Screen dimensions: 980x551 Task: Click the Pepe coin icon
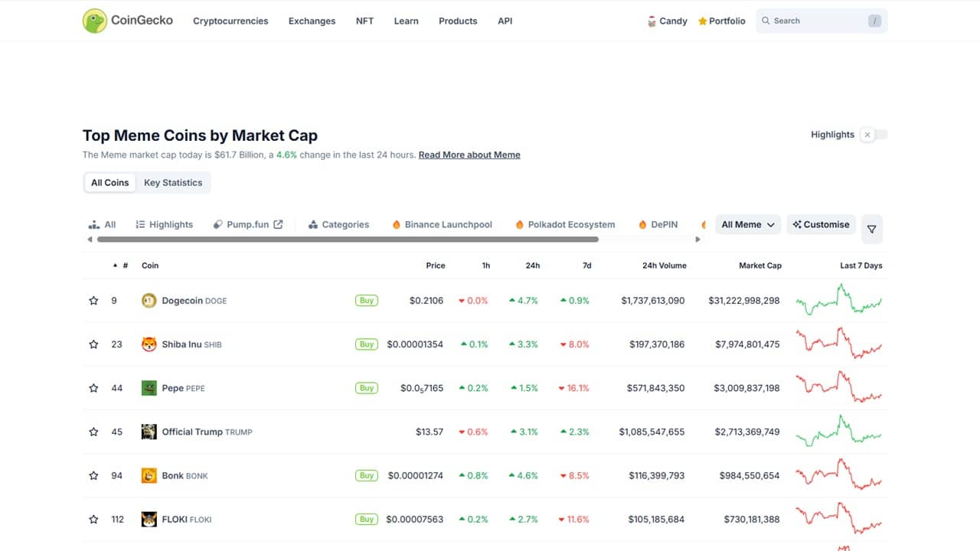(149, 388)
